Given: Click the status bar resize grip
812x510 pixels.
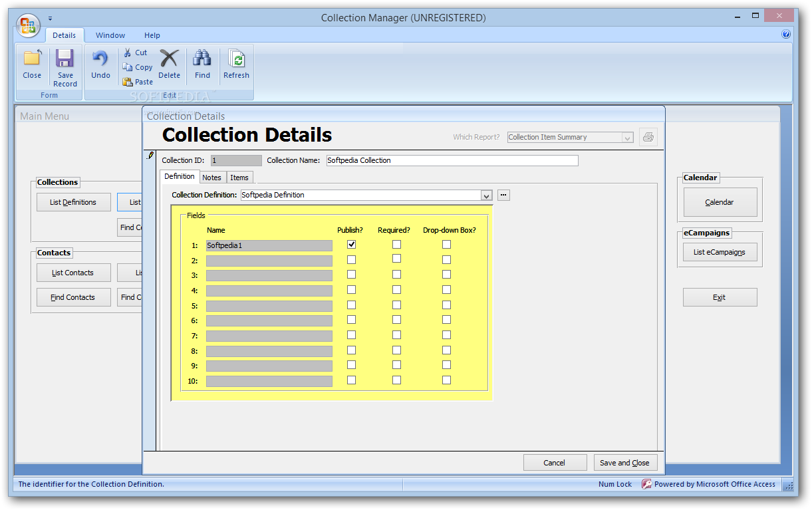Looking at the screenshot, I should click(x=788, y=485).
